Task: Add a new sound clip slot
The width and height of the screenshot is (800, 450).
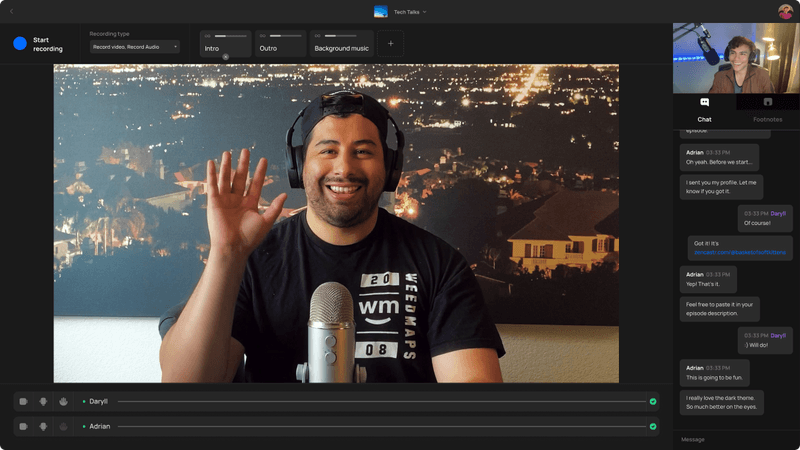Action: [x=390, y=44]
